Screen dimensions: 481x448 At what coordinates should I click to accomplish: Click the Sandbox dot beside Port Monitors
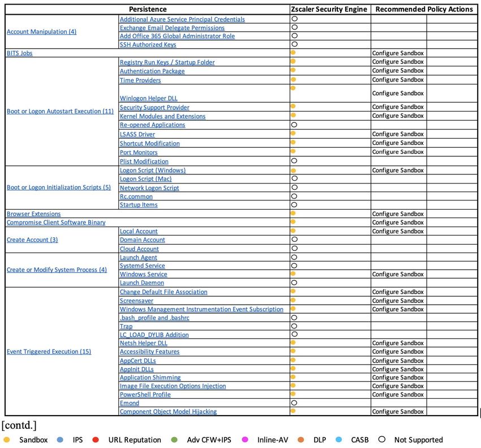click(293, 151)
